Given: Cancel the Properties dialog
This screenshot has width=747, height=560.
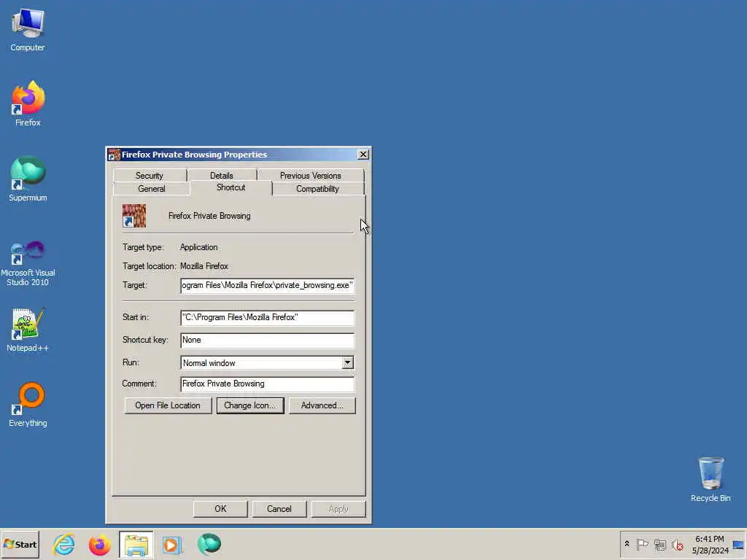Looking at the screenshot, I should [x=279, y=509].
